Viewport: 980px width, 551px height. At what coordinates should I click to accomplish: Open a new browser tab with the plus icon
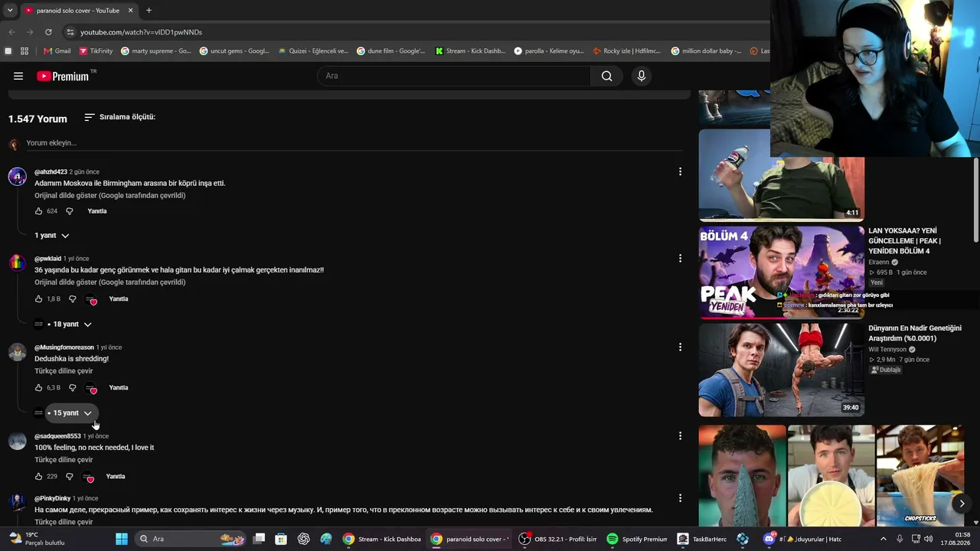tap(149, 11)
